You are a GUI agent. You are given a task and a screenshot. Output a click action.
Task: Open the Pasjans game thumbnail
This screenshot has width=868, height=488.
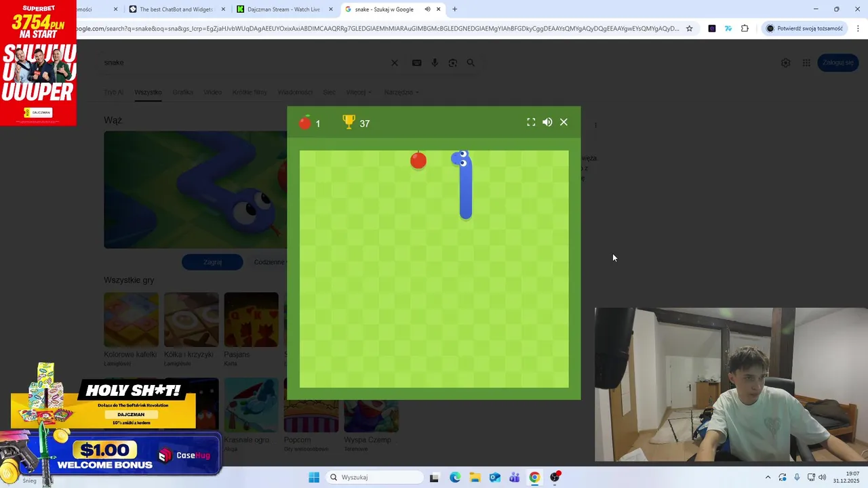[251, 319]
